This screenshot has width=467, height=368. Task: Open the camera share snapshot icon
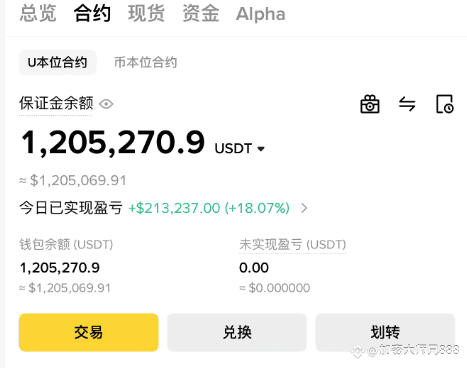[370, 104]
